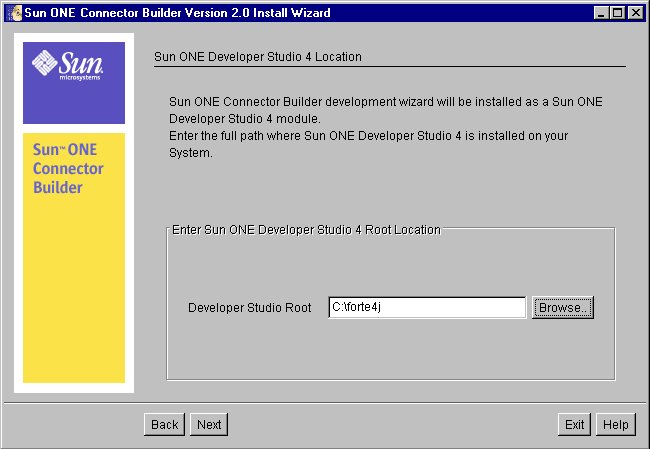Go to the Next wizard step
650x449 pixels.
pos(209,424)
